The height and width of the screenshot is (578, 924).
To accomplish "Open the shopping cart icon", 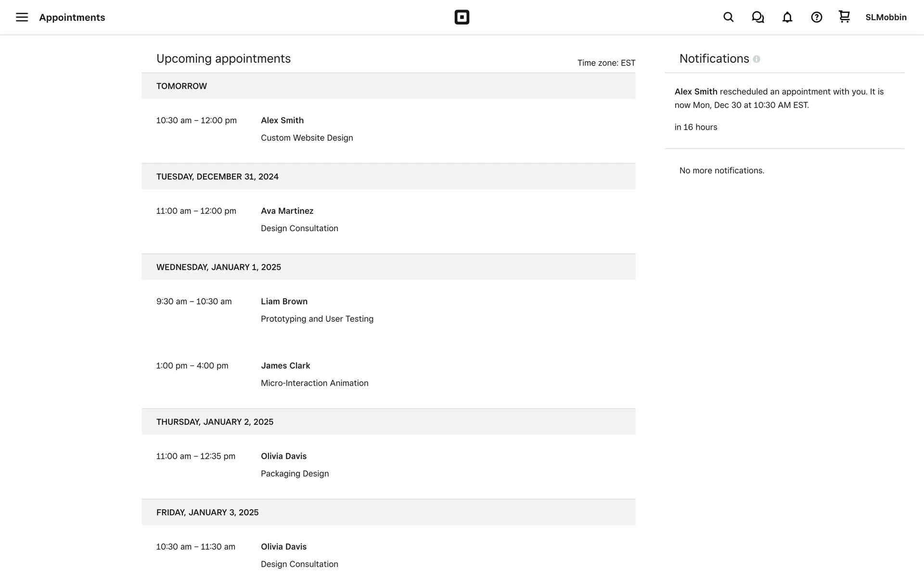I will (844, 17).
